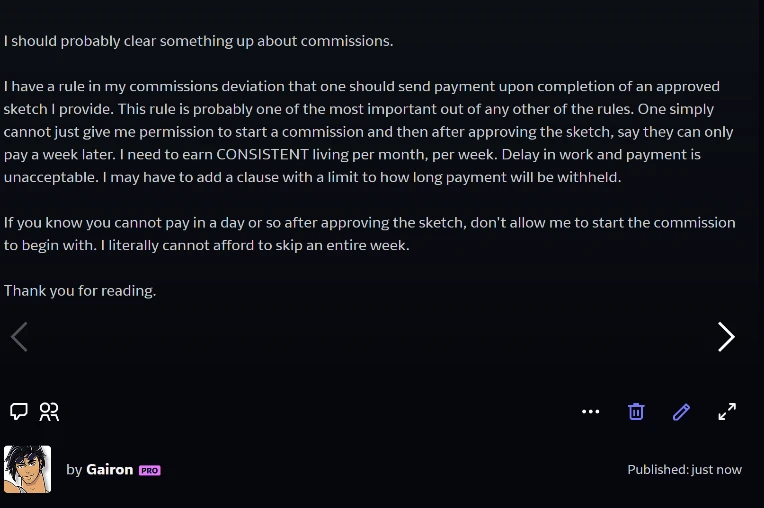Click the two-people group icon
The width and height of the screenshot is (764, 508).
click(49, 412)
